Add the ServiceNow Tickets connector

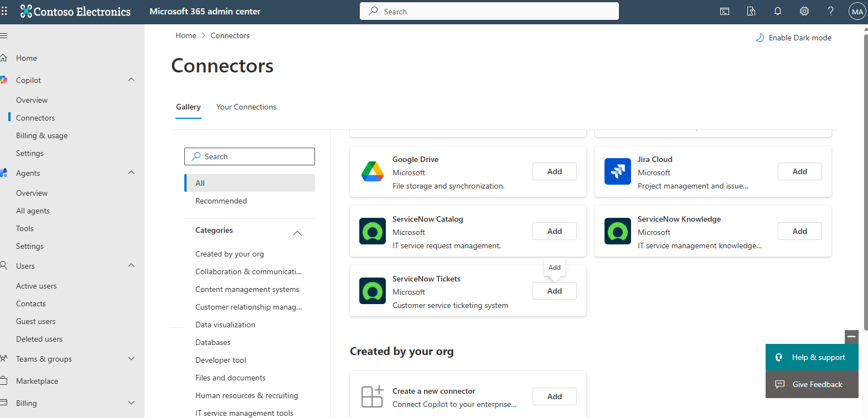coord(555,291)
